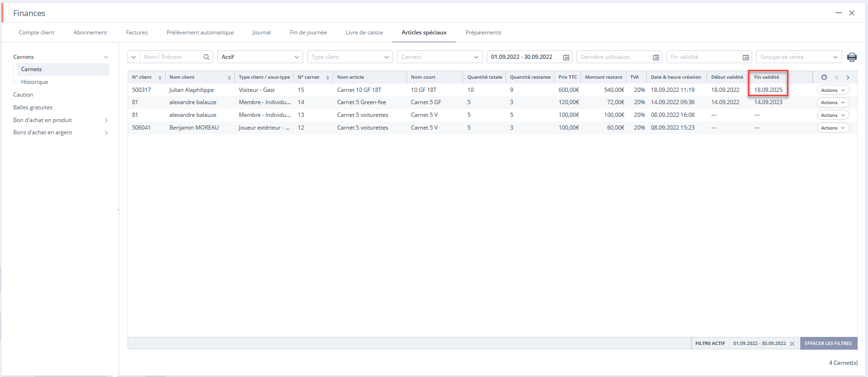This screenshot has height=377, width=868.
Task: Collapse the left sidebar panel handle
Action: (x=118, y=210)
